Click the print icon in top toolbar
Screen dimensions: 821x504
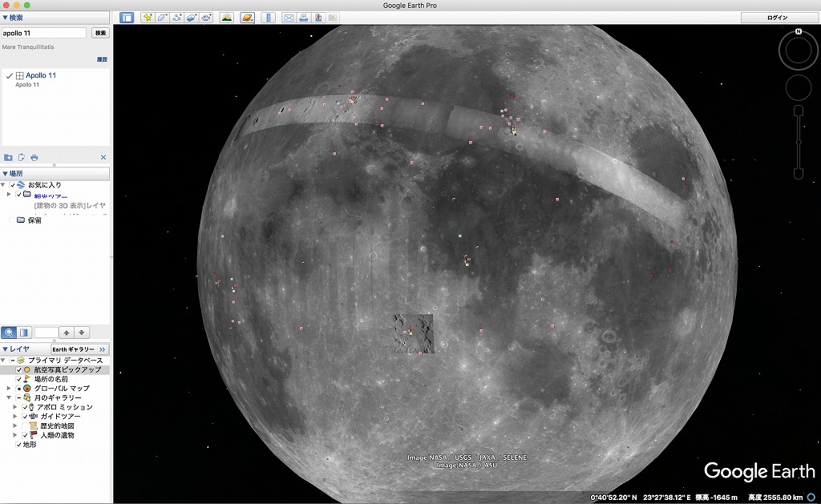(x=303, y=18)
